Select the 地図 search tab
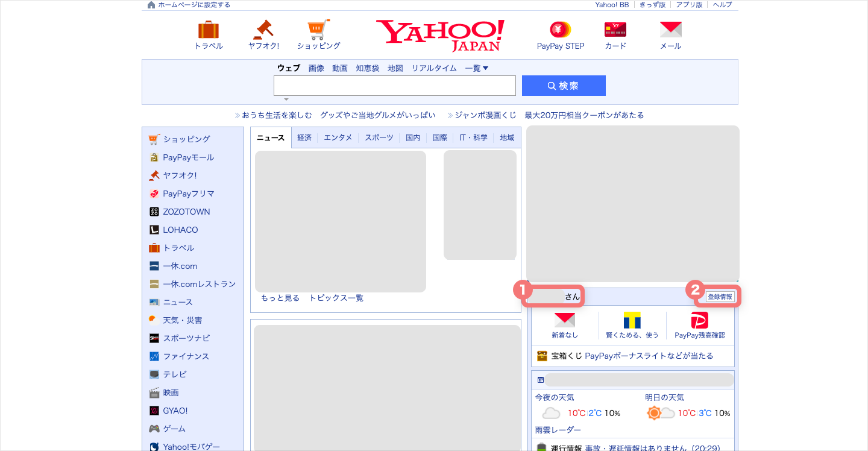 point(395,68)
